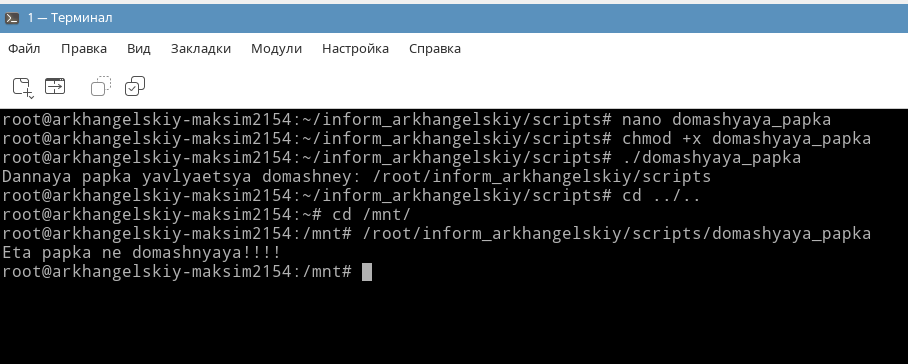
Task: Open the Вид menu
Action: [139, 49]
